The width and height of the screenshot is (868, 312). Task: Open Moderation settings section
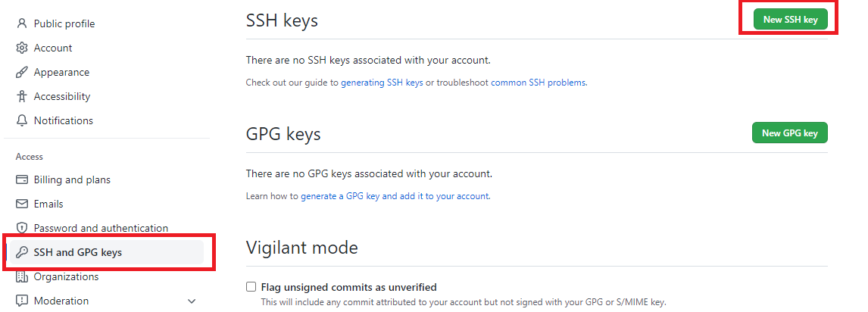coord(61,301)
